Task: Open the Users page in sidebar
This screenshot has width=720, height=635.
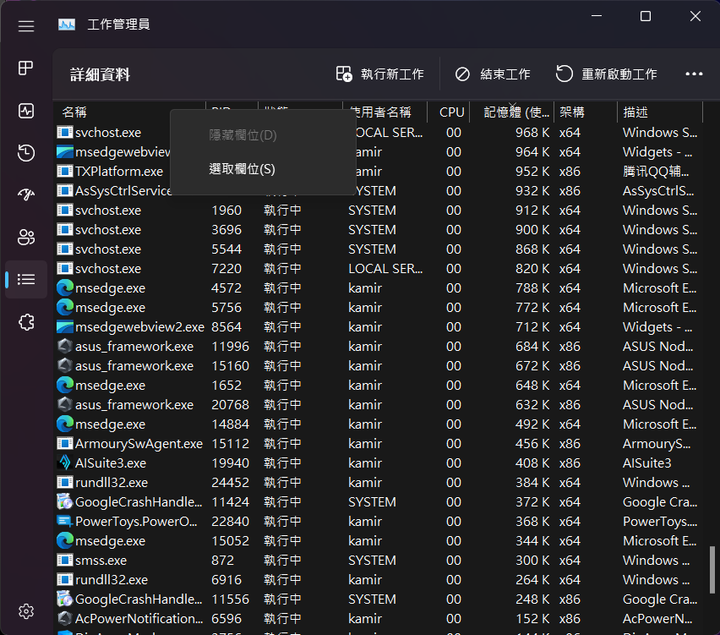Action: pos(26,237)
